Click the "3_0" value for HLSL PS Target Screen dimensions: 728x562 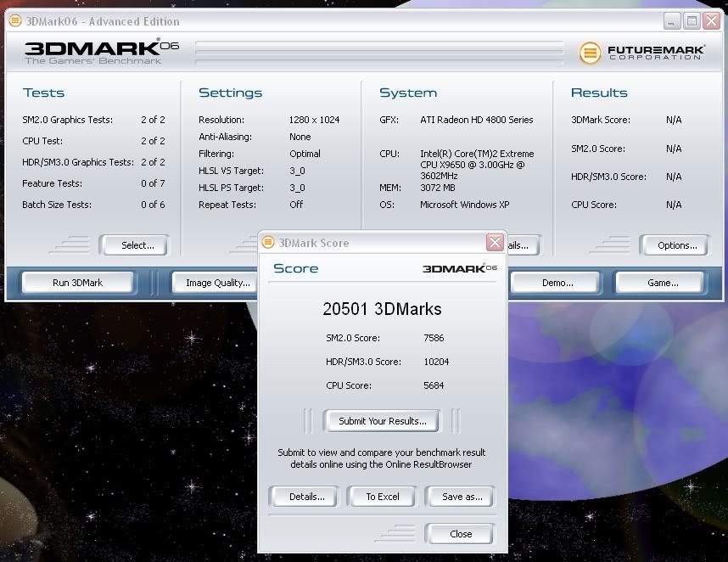coord(297,188)
